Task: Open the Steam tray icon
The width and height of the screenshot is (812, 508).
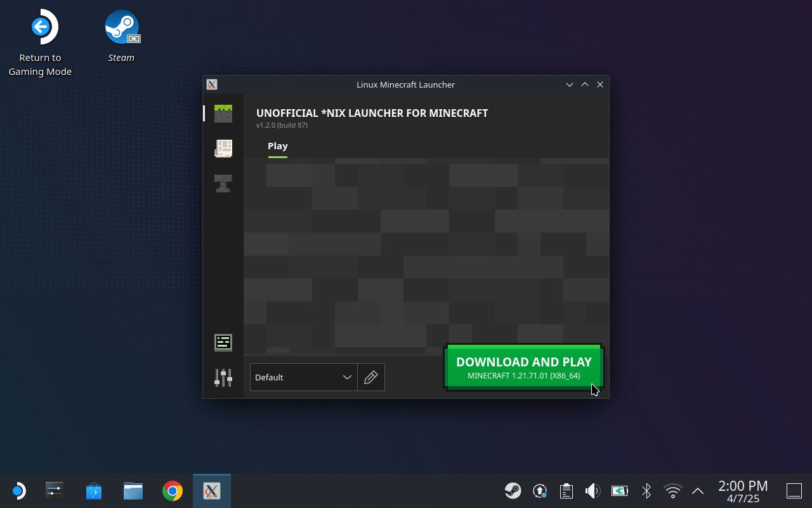Action: tap(513, 491)
